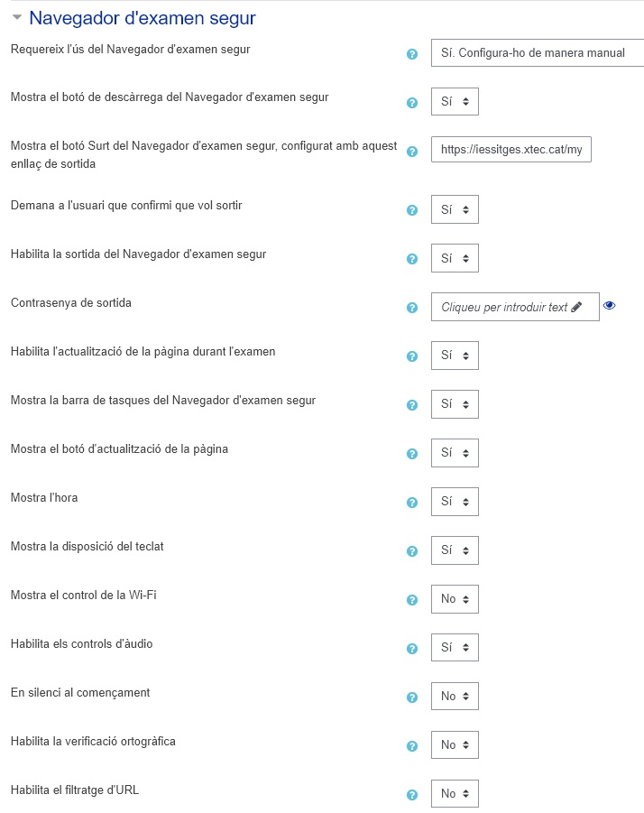
Task: Click the exit link URL input field
Action: click(x=511, y=149)
